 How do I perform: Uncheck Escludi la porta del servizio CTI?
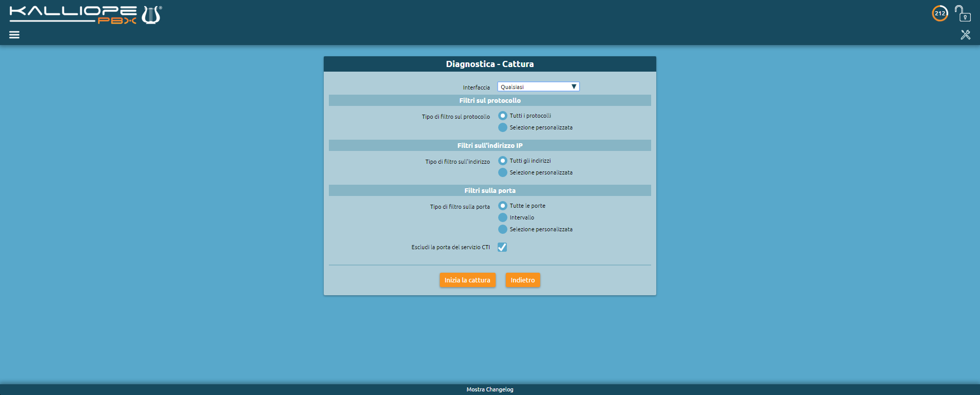pyautogui.click(x=502, y=247)
